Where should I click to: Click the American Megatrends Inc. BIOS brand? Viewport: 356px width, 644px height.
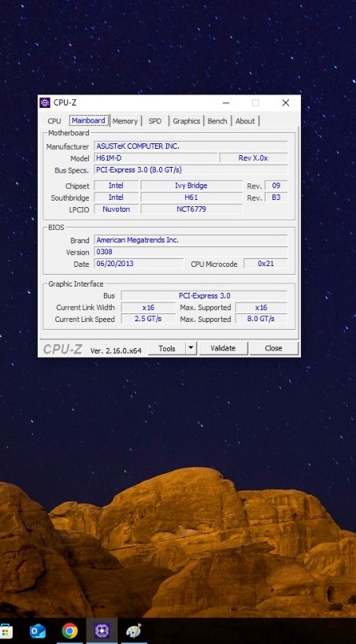pyautogui.click(x=191, y=240)
